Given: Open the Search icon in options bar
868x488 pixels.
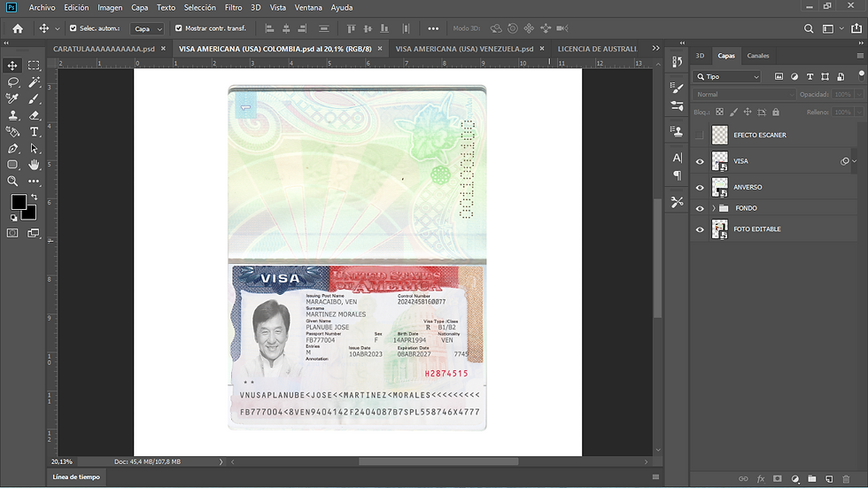Looking at the screenshot, I should pyautogui.click(x=809, y=28).
